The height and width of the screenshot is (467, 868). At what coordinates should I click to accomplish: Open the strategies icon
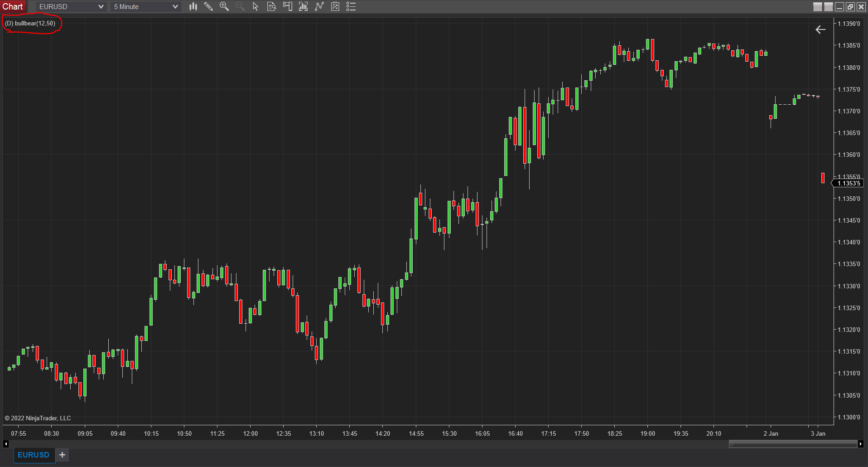319,6
